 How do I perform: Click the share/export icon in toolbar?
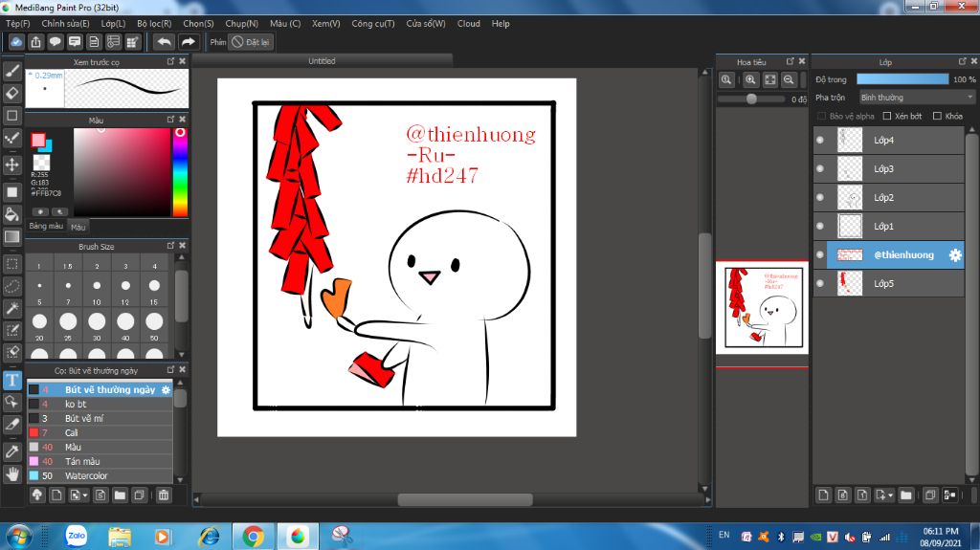click(x=35, y=42)
